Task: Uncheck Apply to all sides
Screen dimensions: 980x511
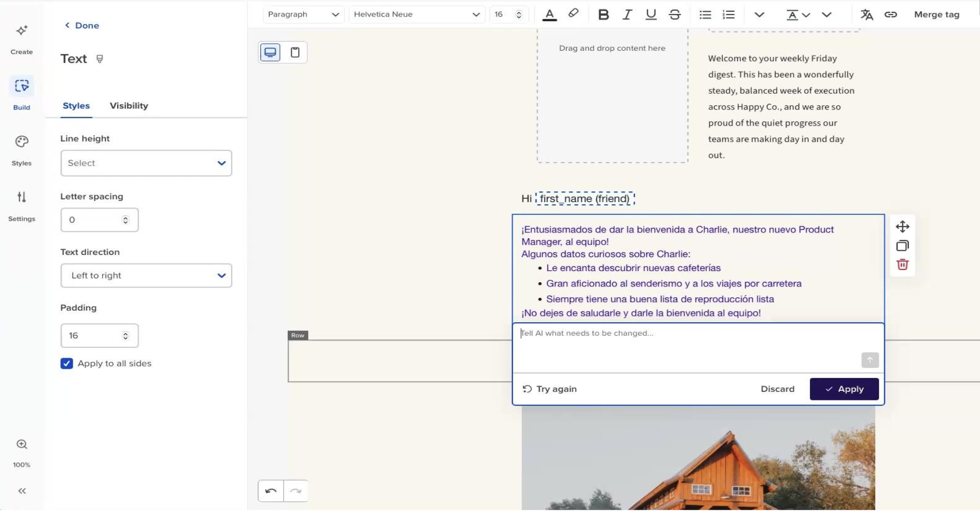Action: tap(67, 363)
